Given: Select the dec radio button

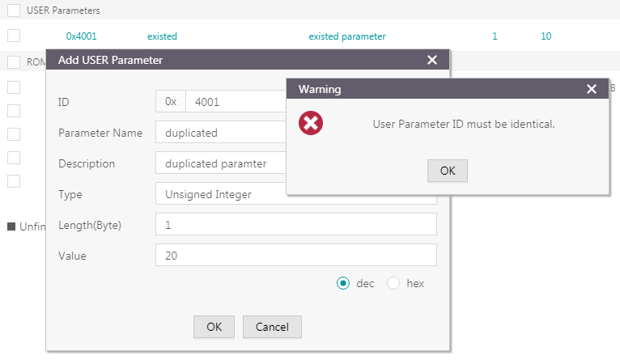Looking at the screenshot, I should 343,283.
